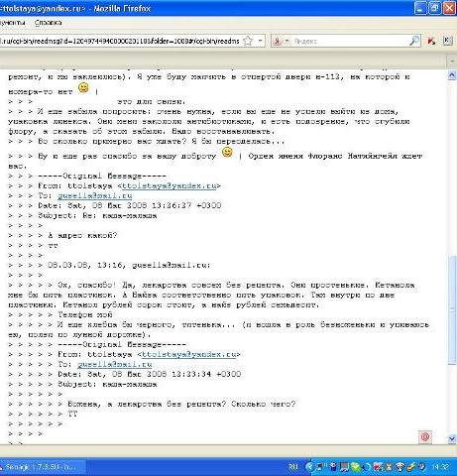Click the wireless network tray icon

pyautogui.click(x=400, y=467)
